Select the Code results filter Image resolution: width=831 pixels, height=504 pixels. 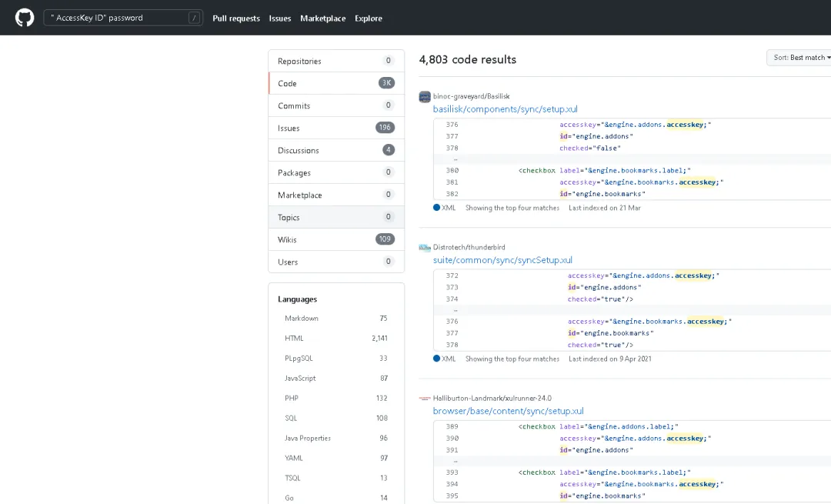336,83
